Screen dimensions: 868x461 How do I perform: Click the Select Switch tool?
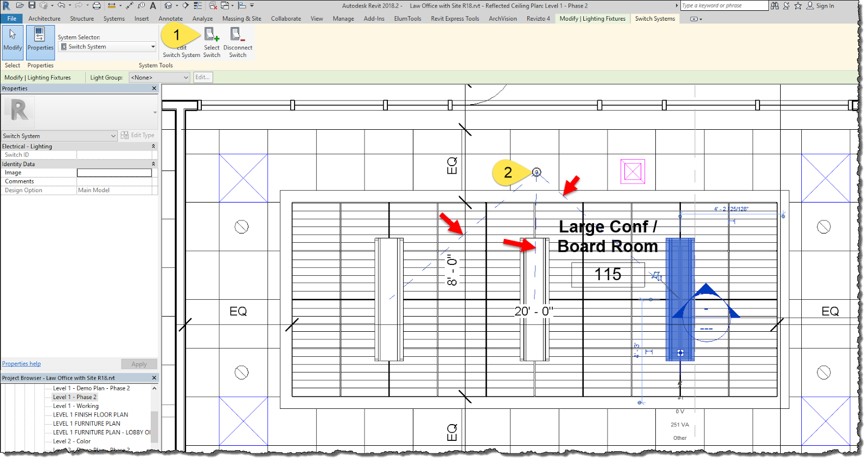pyautogui.click(x=212, y=42)
